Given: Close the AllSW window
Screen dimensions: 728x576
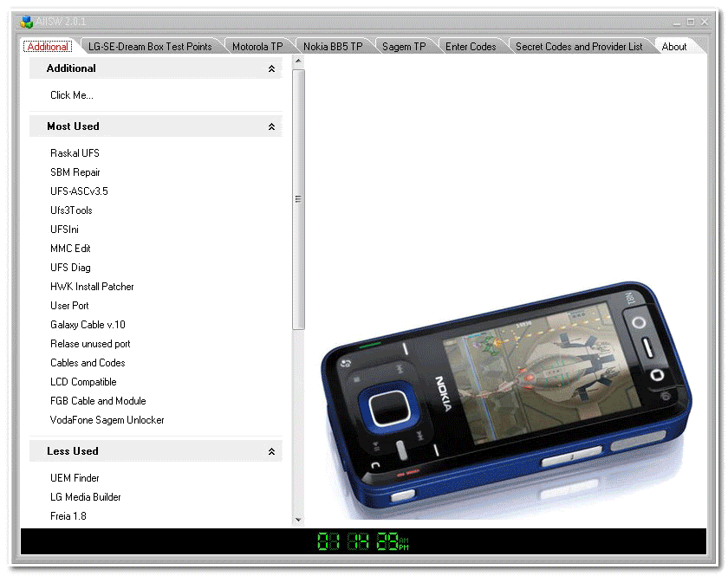Looking at the screenshot, I should (x=705, y=23).
